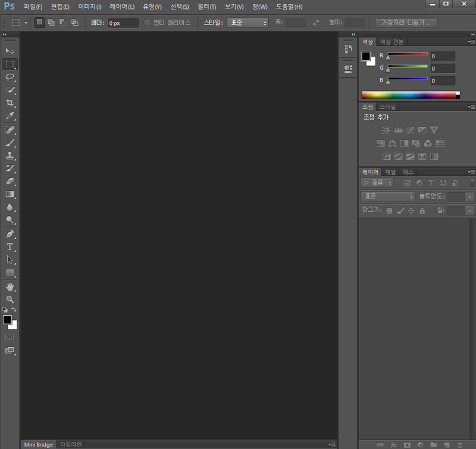476x449 pixels.
Task: Toggle lock all
Action: [x=422, y=211]
